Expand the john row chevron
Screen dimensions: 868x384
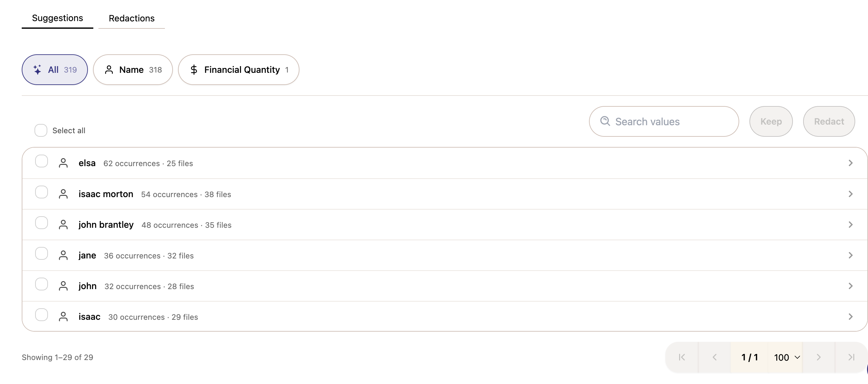tap(850, 286)
